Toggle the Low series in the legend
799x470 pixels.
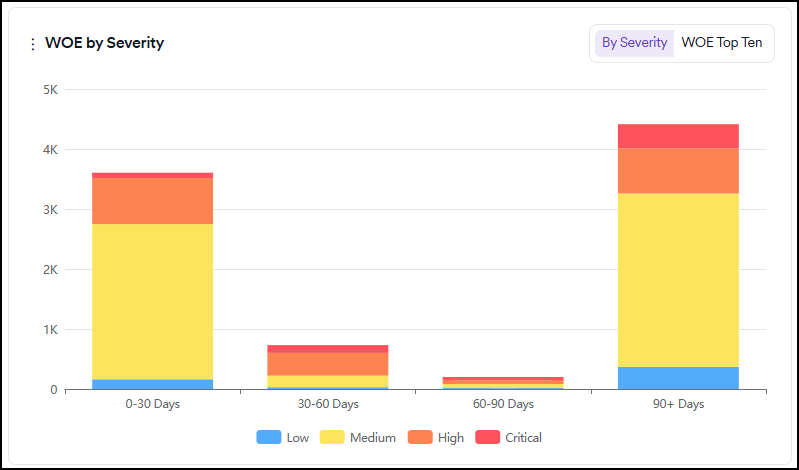click(283, 437)
